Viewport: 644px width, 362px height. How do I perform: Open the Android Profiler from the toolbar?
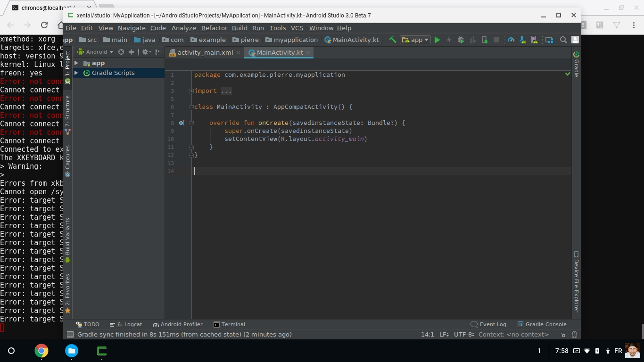tap(511, 40)
